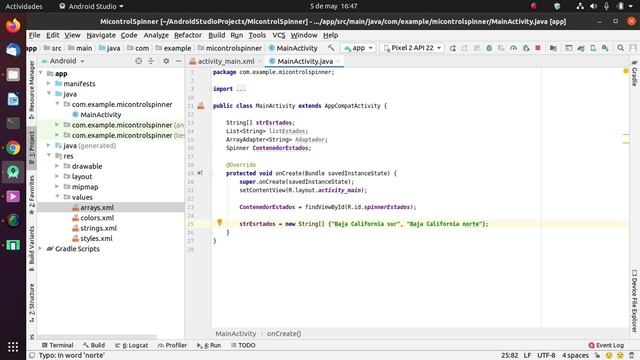Click the 4 spaces indent setting
Image resolution: width=640 pixels, height=360 pixels.
click(x=575, y=355)
